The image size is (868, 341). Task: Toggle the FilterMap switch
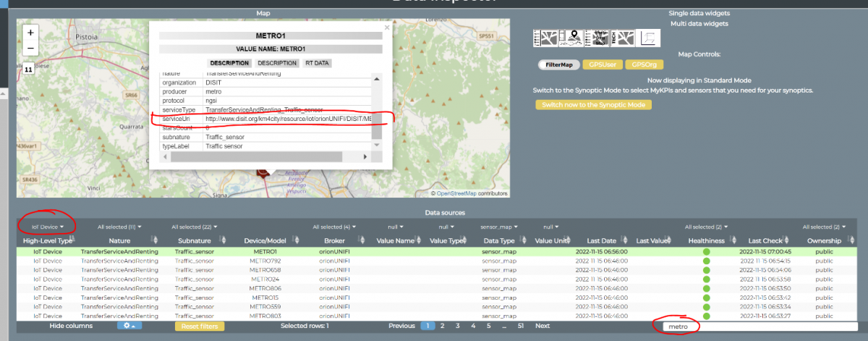[558, 64]
